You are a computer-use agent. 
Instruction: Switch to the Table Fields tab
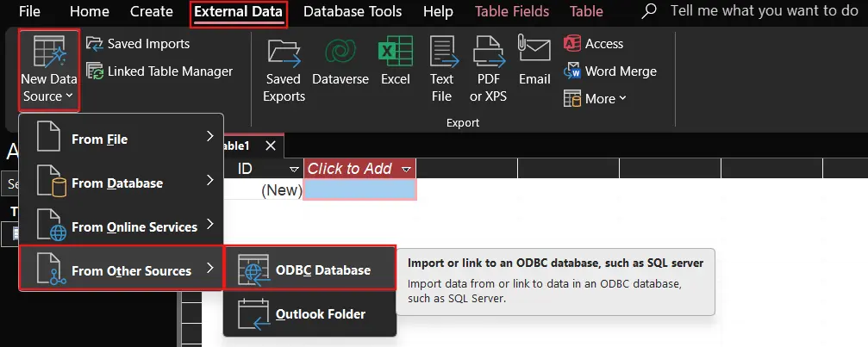point(512,11)
